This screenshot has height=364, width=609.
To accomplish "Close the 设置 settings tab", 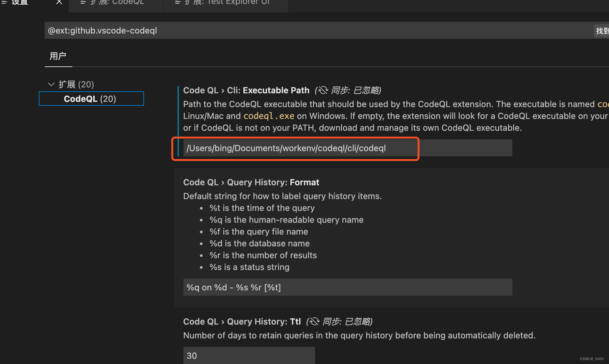I will point(59,2).
